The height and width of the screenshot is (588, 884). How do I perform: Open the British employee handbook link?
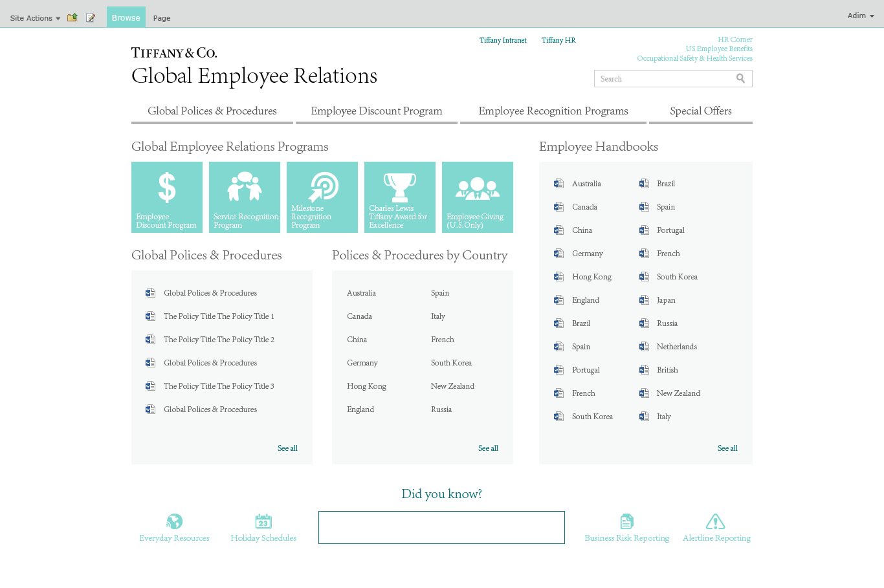pos(667,370)
